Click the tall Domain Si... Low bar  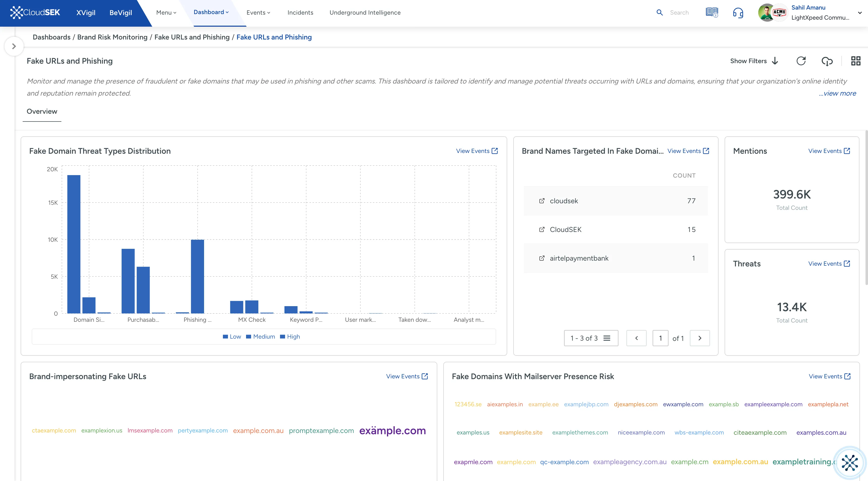tap(74, 244)
